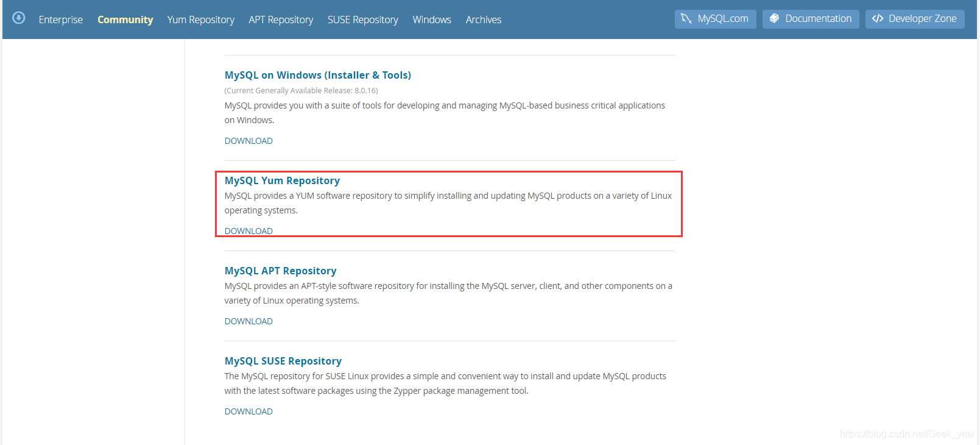980x445 pixels.
Task: Open the Enterprise tab
Action: point(61,20)
